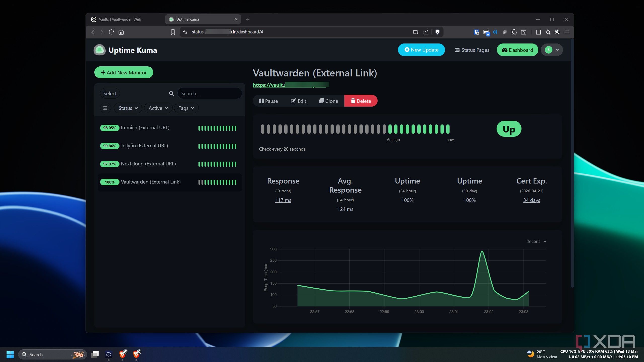Click the New Update button
This screenshot has height=362, width=644.
pos(421,50)
